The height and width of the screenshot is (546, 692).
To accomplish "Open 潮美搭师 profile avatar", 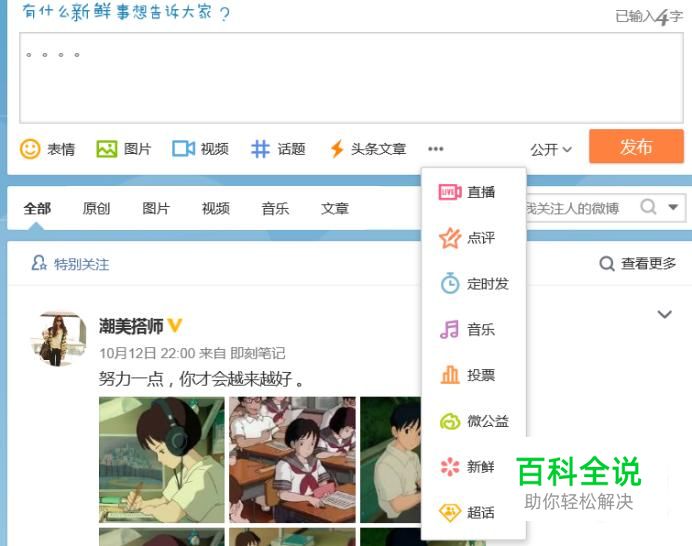I will (58, 339).
